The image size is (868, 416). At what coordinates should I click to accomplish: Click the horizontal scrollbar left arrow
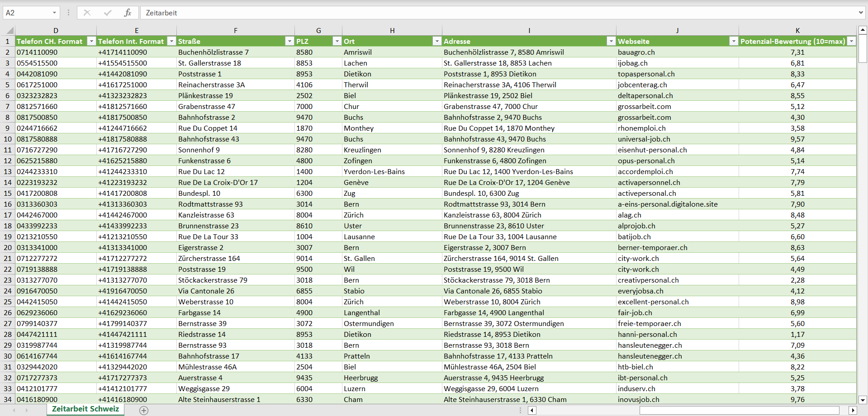point(532,411)
